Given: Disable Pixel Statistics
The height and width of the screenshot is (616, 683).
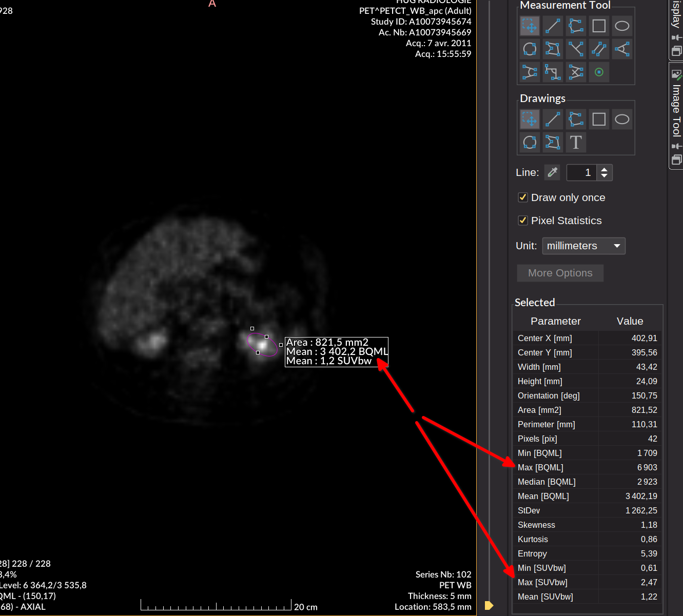Looking at the screenshot, I should (522, 220).
